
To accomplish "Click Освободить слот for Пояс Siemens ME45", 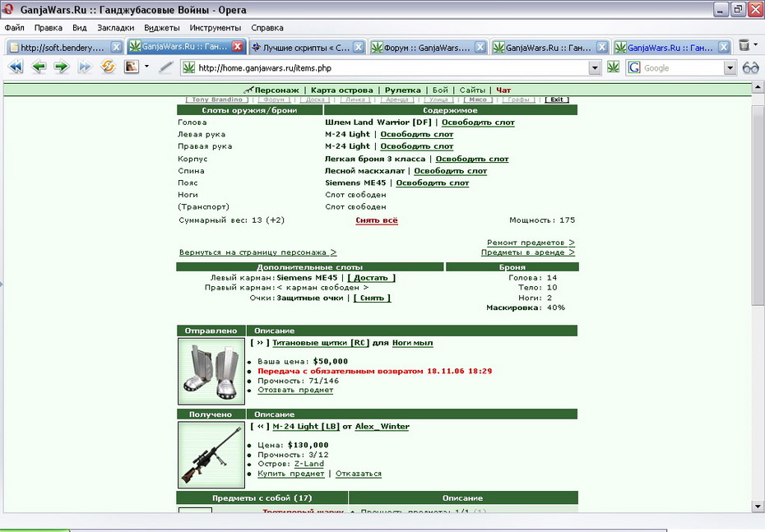I will (432, 183).
